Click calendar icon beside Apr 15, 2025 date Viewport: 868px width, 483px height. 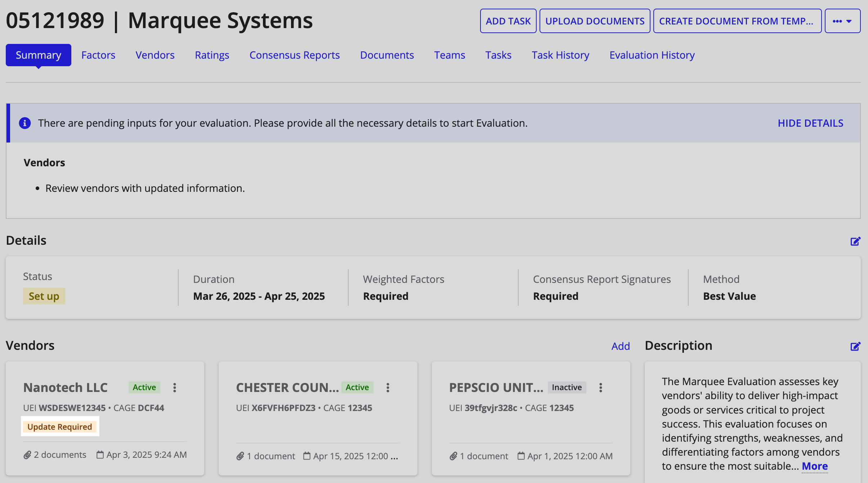coord(307,456)
